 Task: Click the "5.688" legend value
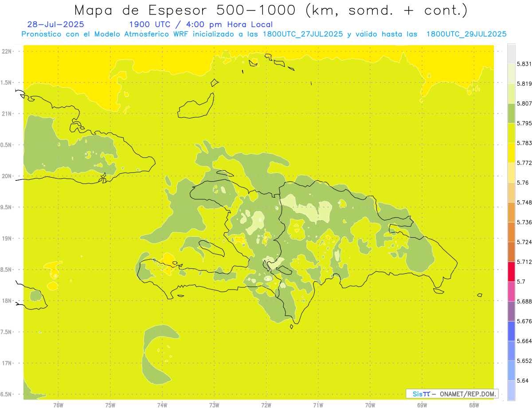point(524,301)
